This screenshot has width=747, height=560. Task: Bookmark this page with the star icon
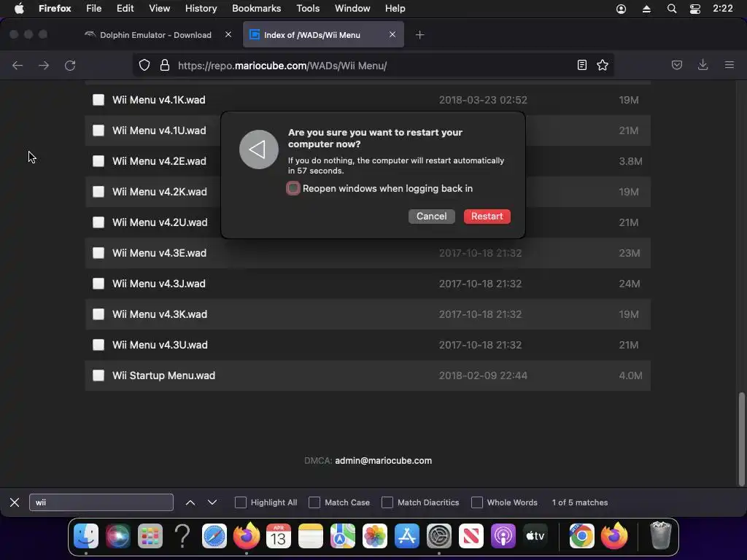click(x=603, y=65)
